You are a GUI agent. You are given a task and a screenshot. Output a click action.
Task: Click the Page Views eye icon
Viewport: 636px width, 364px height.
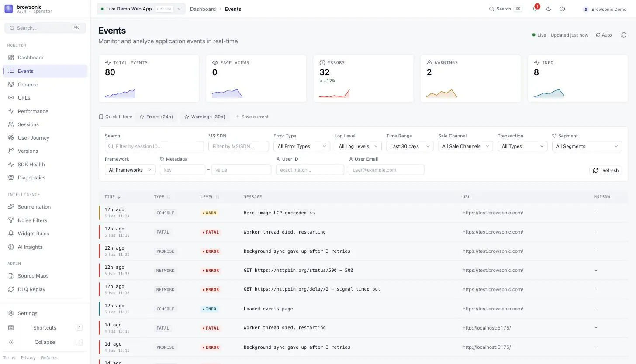[215, 62]
